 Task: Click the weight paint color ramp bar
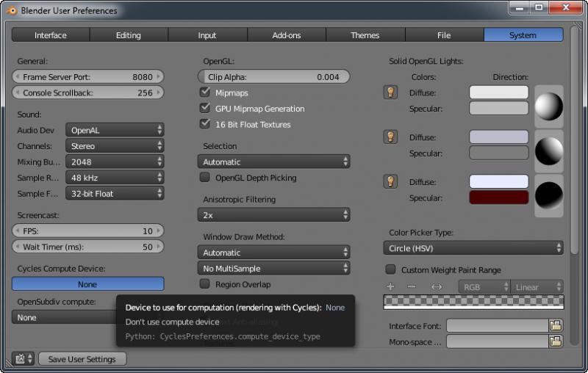473,302
